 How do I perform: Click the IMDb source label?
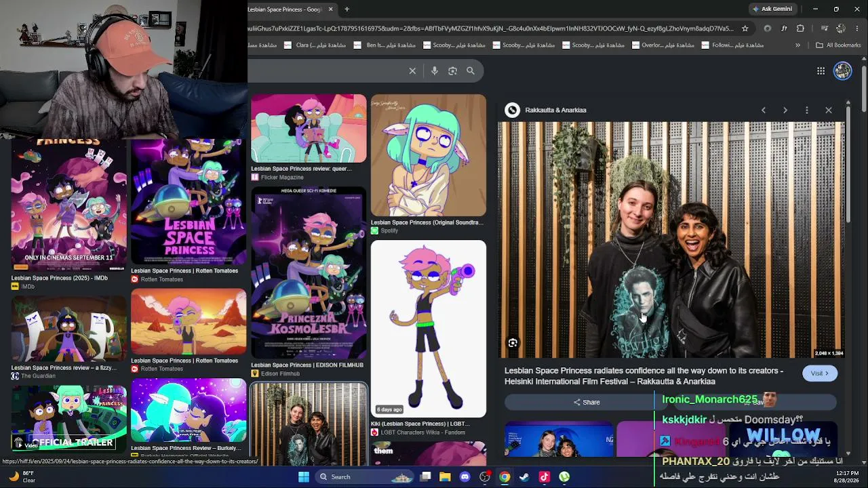pyautogui.click(x=28, y=287)
